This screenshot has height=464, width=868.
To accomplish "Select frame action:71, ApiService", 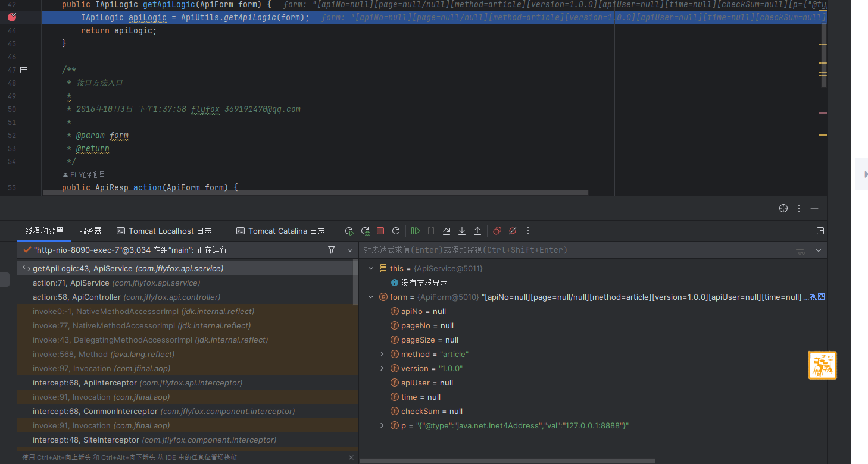I will [188, 283].
